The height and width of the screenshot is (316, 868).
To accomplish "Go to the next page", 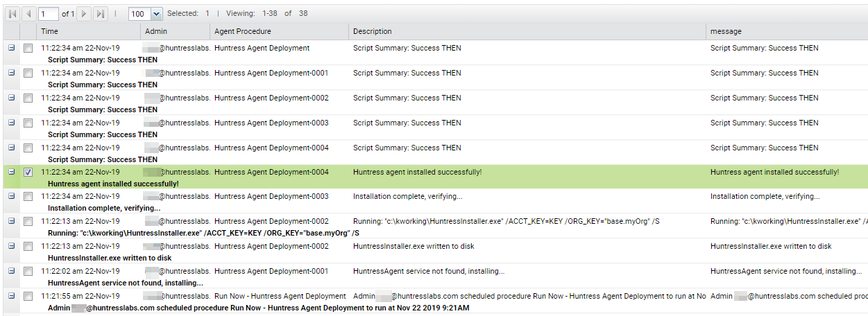I will 84,14.
